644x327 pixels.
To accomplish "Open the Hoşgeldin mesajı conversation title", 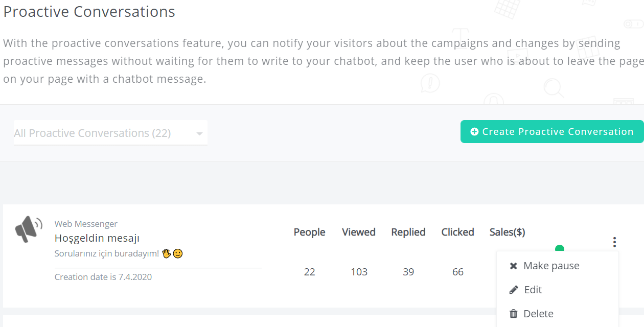I will tap(97, 238).
